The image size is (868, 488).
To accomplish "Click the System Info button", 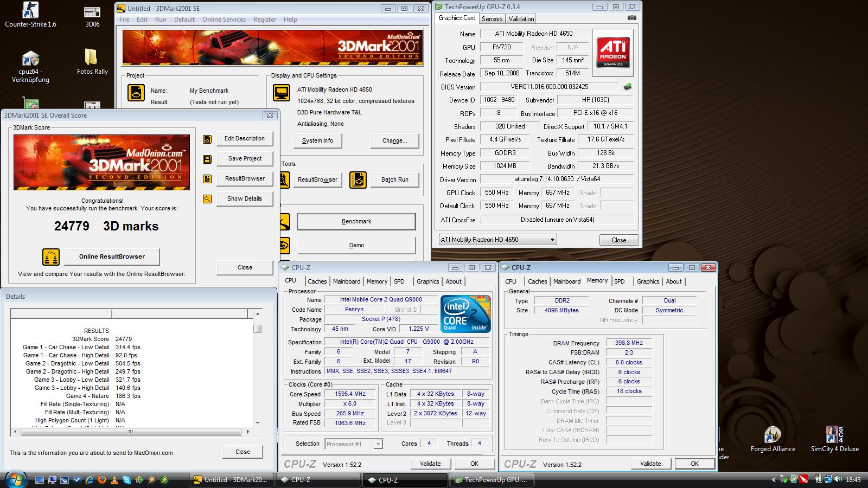I will pyautogui.click(x=317, y=140).
